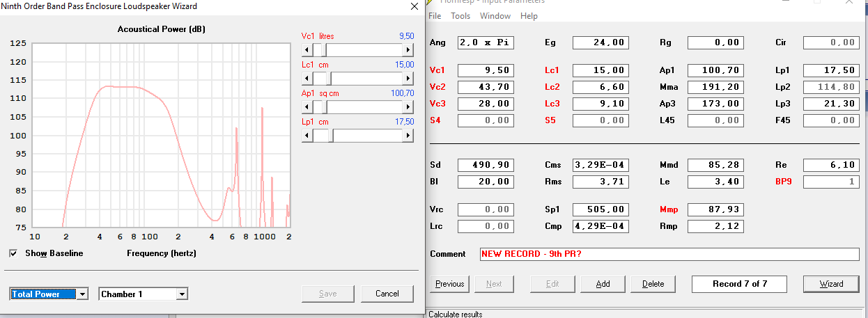
Task: Click the Ang input field
Action: (x=486, y=42)
